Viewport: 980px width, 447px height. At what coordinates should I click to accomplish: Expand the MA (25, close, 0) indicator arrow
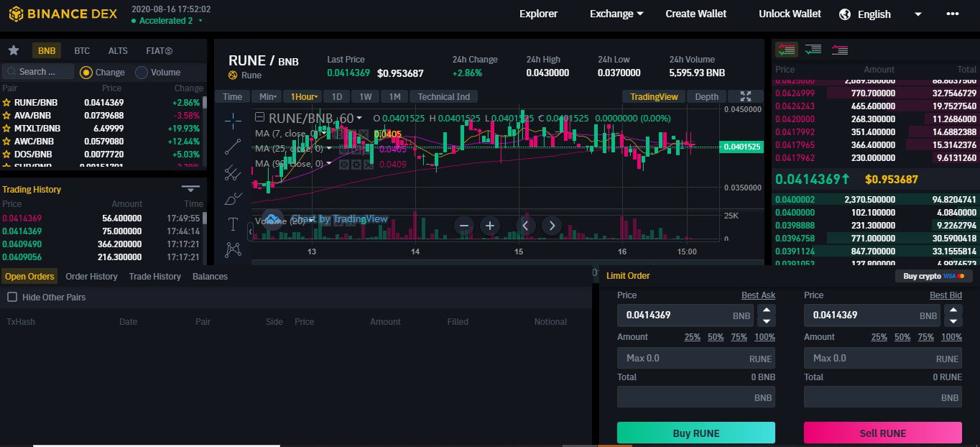tap(329, 149)
